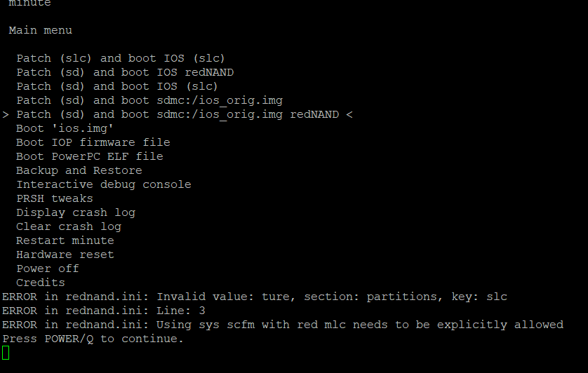Open 'Backup and Restore' menu
588x373 pixels.
79,170
